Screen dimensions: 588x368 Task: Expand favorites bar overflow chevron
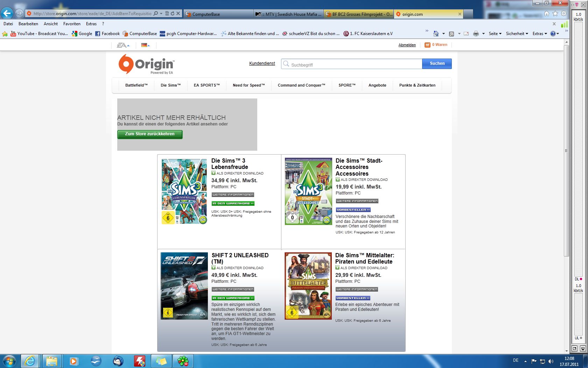point(427,31)
